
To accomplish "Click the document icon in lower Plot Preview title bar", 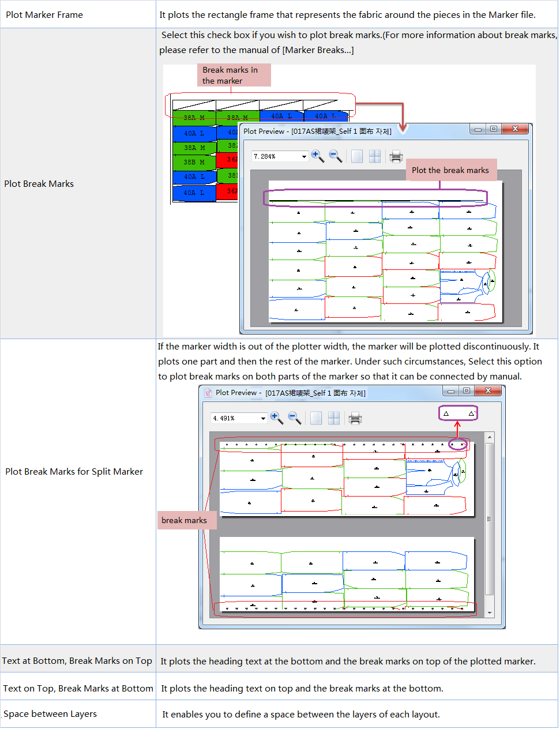I will click(x=208, y=393).
